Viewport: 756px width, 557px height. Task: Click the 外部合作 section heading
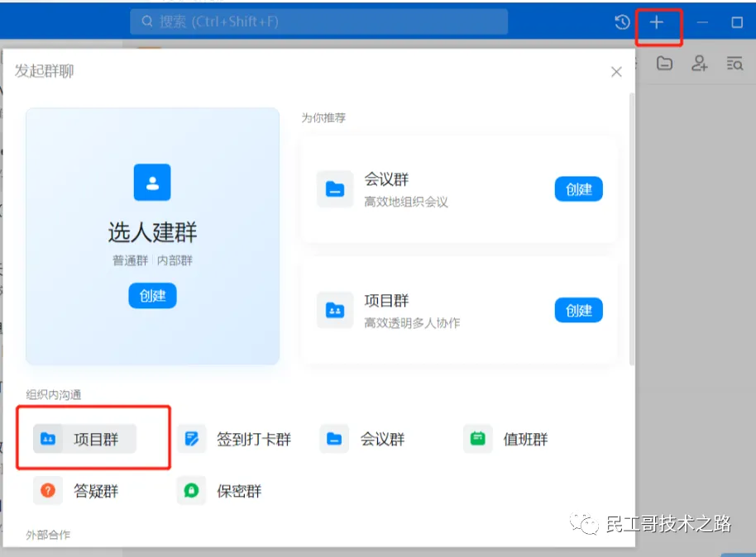coord(48,535)
